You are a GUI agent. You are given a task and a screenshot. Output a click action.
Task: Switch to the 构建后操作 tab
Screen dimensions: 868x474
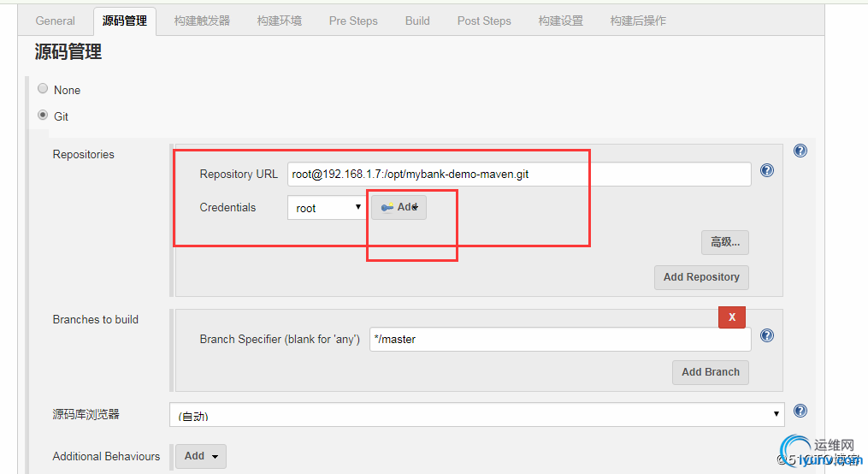click(638, 21)
